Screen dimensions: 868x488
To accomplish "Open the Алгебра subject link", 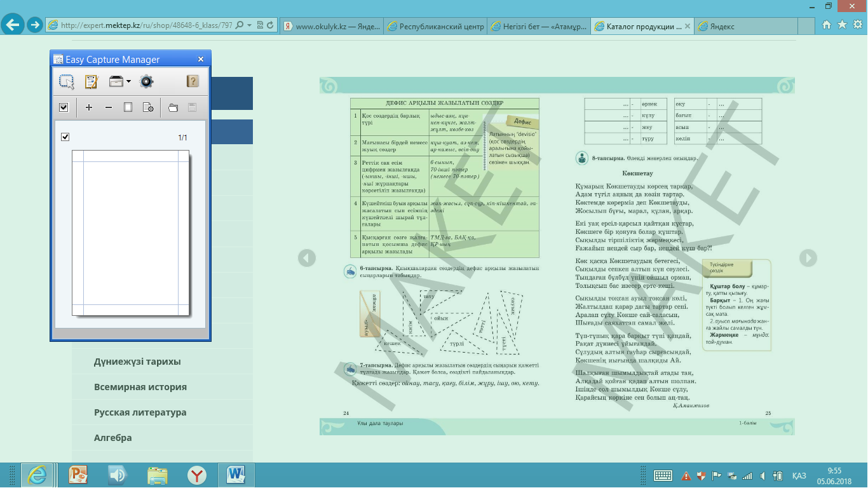I will point(113,438).
